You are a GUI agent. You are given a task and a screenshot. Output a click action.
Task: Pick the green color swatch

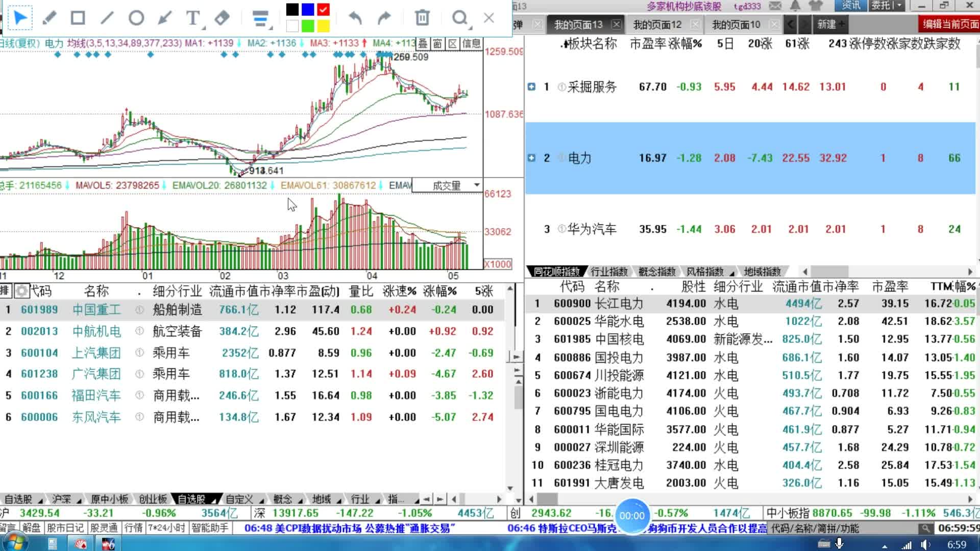pyautogui.click(x=308, y=26)
